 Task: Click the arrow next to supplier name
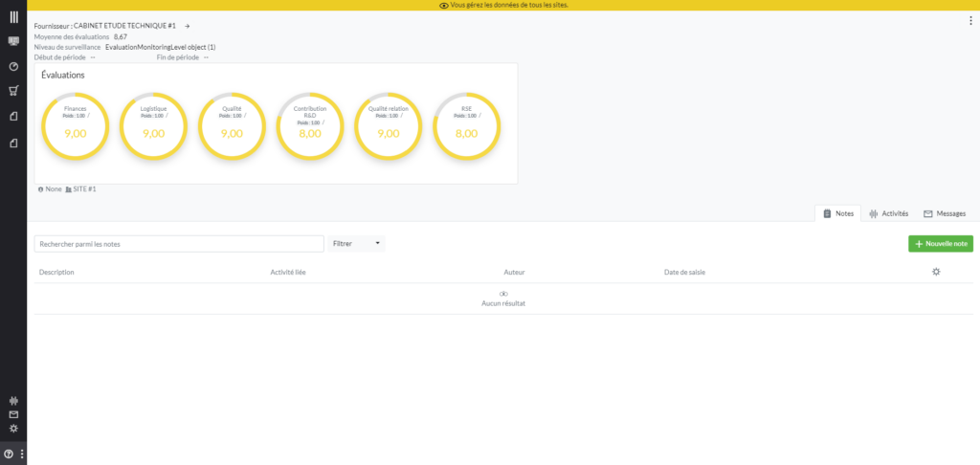pos(188,26)
